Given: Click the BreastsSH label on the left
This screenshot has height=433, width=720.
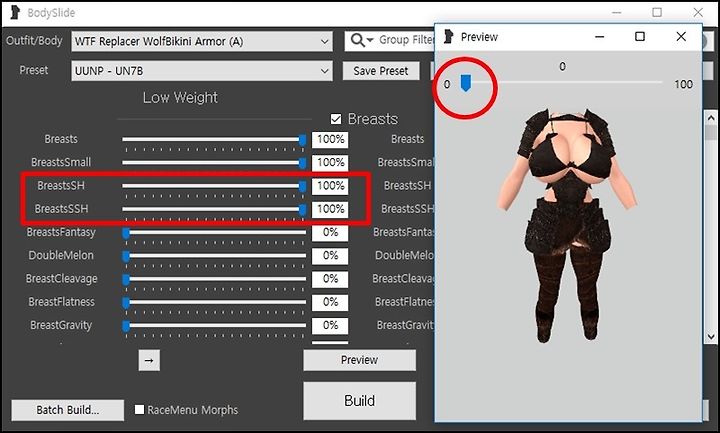Looking at the screenshot, I should 61,186.
